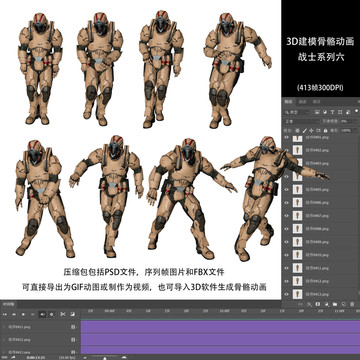Click purple clip of 0412.png track
The image size is (360, 360).
coord(220,339)
